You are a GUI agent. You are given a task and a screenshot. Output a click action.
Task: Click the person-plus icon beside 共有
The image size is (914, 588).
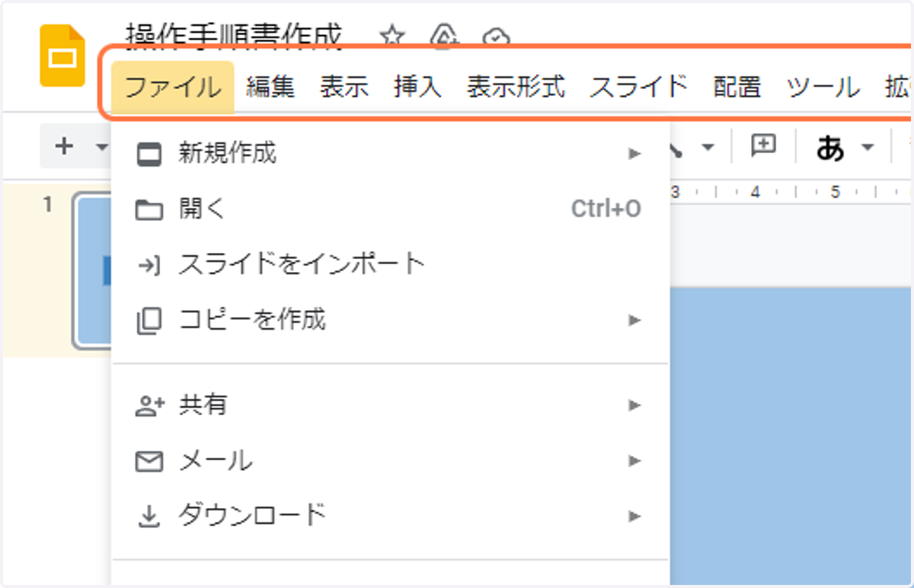[x=150, y=406]
